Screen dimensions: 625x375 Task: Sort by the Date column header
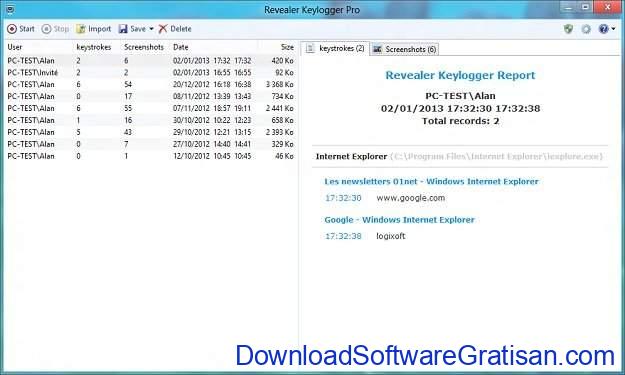coord(181,47)
